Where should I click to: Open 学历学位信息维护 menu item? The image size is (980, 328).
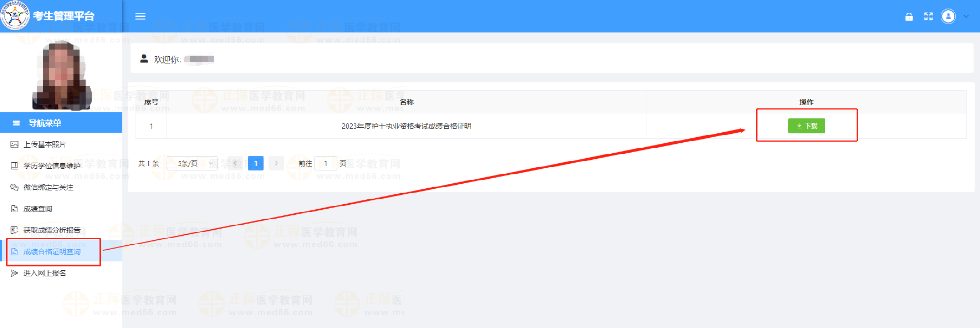52,166
